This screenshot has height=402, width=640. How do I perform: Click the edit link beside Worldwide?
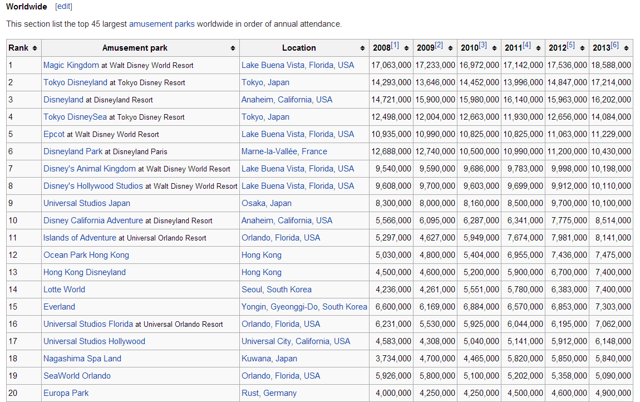coord(63,7)
